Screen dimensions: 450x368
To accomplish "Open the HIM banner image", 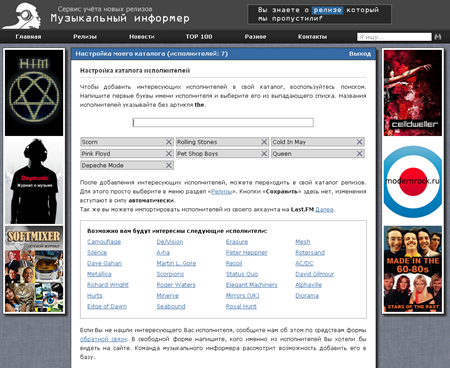I will click(34, 93).
